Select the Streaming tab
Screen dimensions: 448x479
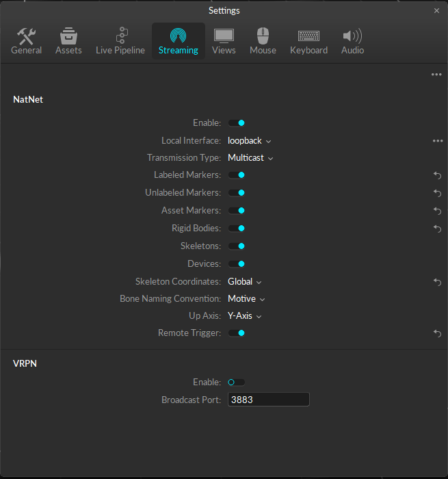[x=178, y=41]
